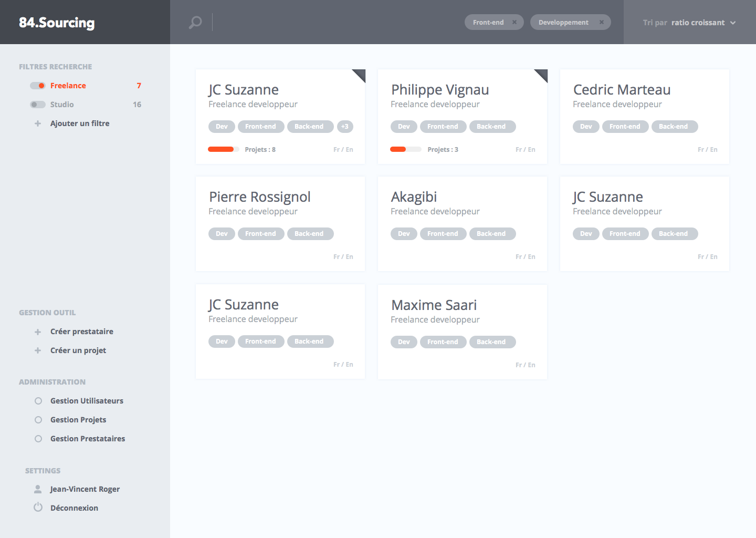The image size is (756, 538).
Task: Open Gestion Projets in the administration menu
Action: pyautogui.click(x=78, y=420)
